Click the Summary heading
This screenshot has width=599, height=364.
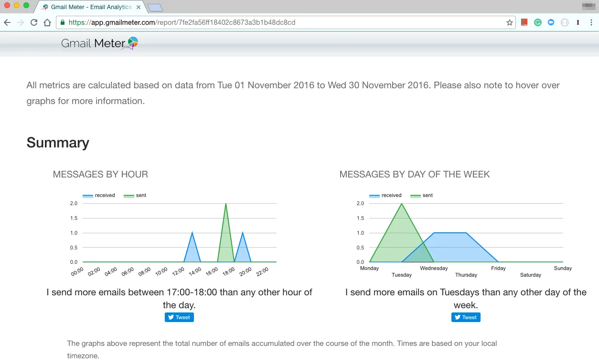[58, 143]
